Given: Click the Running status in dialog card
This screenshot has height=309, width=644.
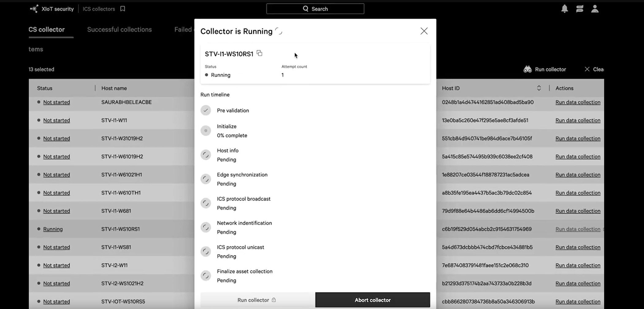Looking at the screenshot, I should coord(218,75).
